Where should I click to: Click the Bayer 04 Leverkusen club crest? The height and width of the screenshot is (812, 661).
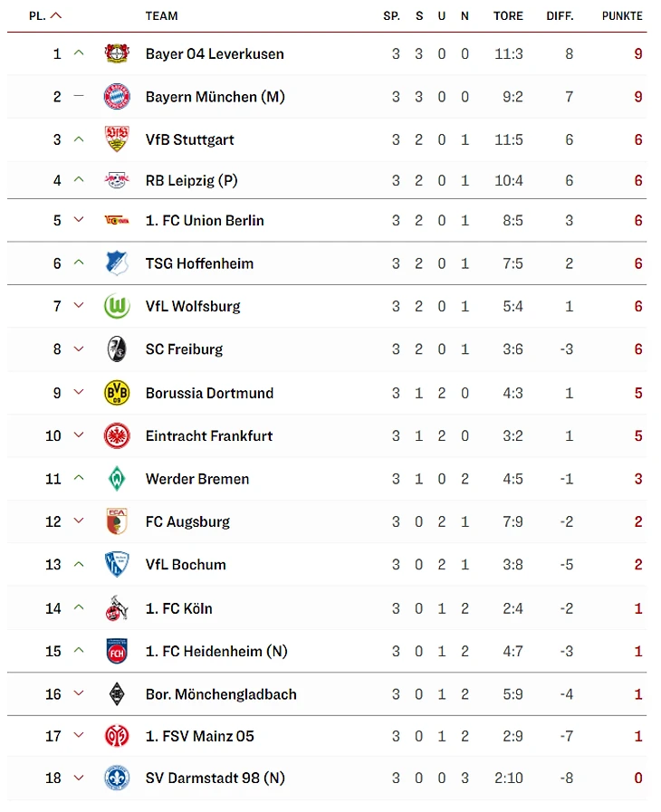(116, 53)
